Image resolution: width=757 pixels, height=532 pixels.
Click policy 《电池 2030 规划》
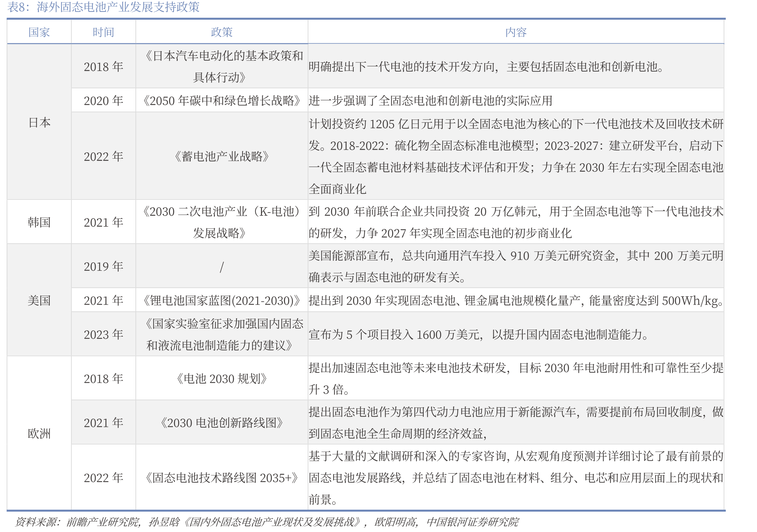tap(222, 379)
